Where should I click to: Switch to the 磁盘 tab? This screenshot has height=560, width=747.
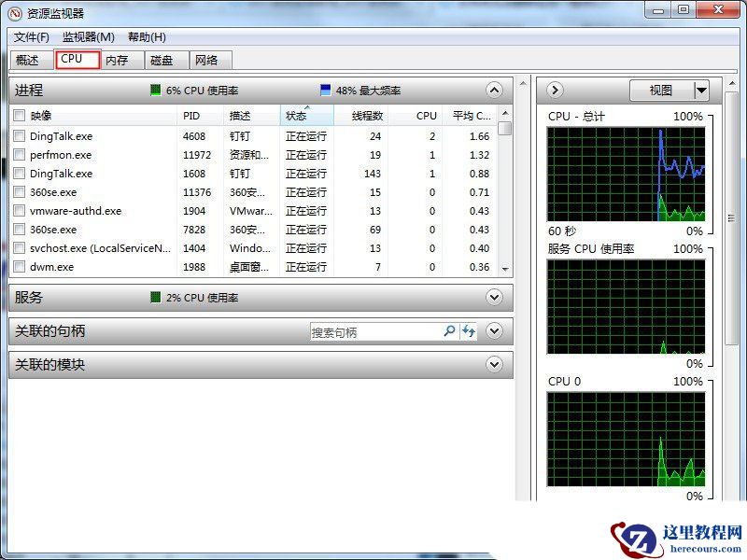(162, 59)
